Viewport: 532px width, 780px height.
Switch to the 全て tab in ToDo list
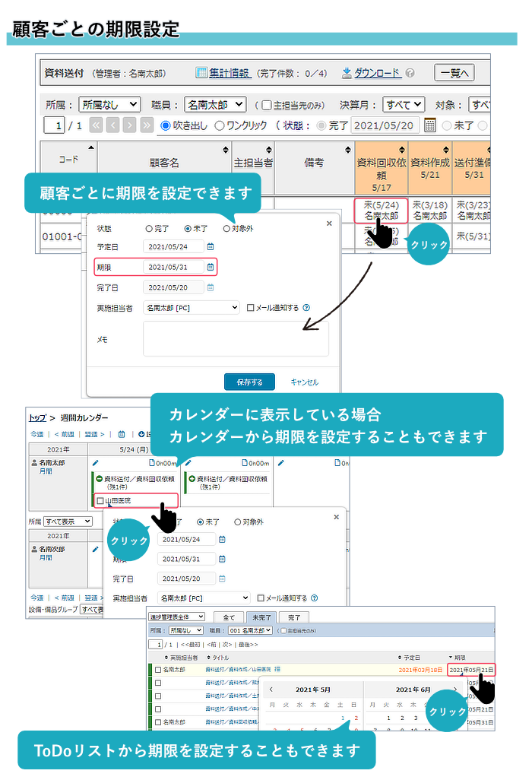tap(229, 617)
